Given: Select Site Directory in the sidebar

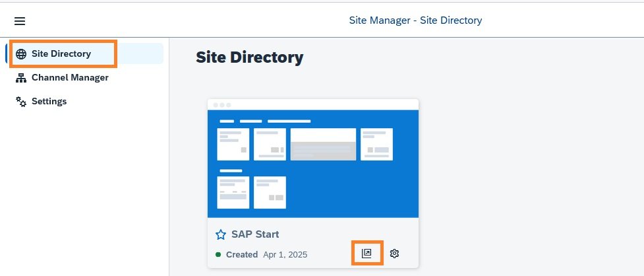Looking at the screenshot, I should point(84,53).
